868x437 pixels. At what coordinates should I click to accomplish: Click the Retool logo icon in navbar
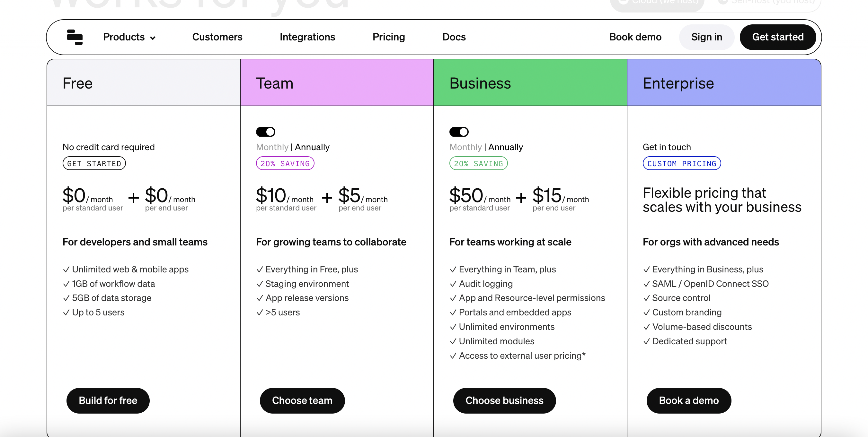tap(75, 37)
